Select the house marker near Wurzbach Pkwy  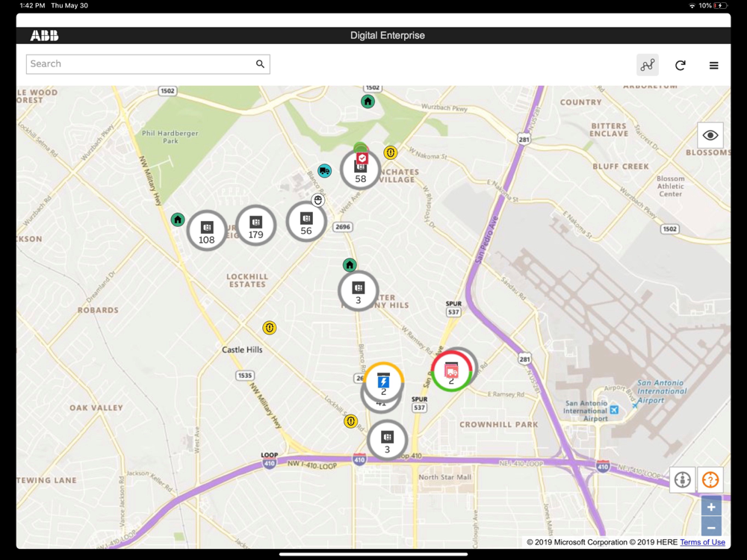[368, 102]
